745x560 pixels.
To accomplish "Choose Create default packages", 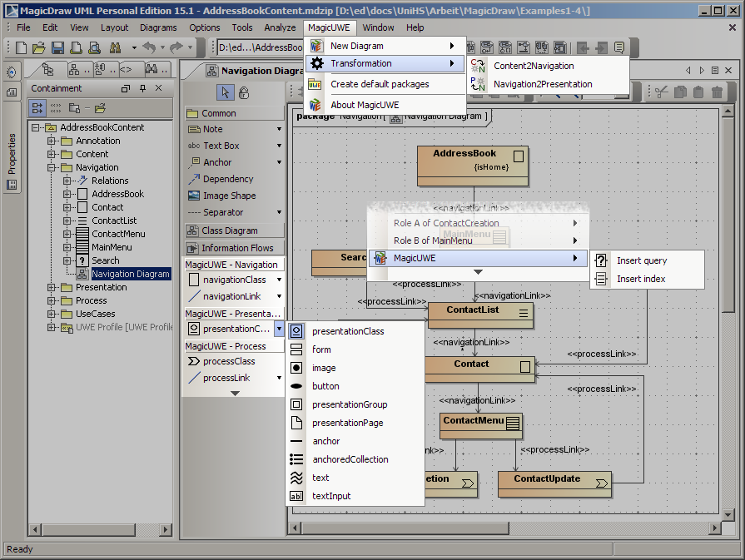I will 385,84.
